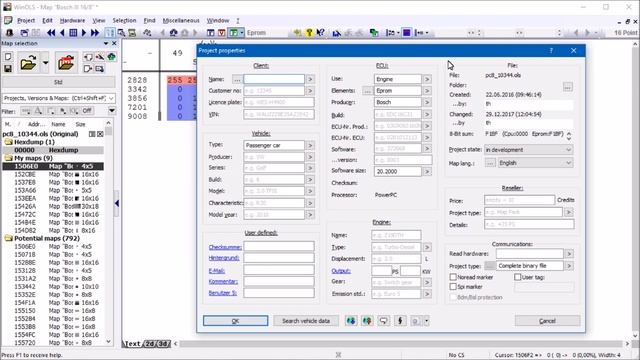Click the ellipsis button beside Folder
The height and width of the screenshot is (360, 640).
(x=567, y=87)
